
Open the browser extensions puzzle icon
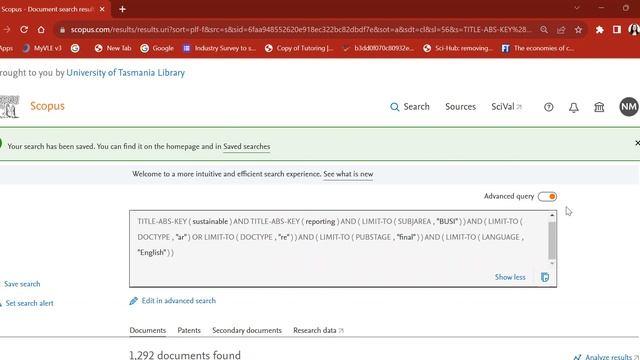(600, 29)
